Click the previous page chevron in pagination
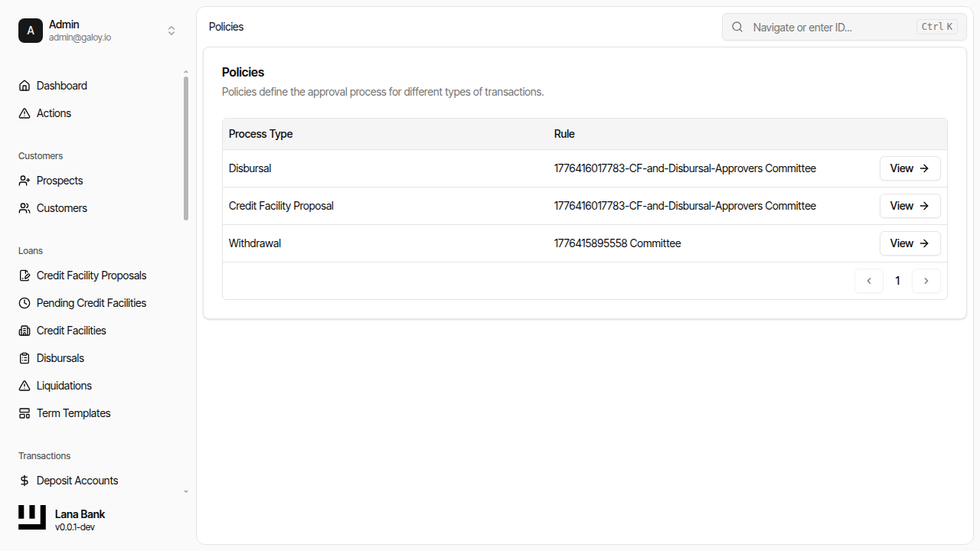980x551 pixels. 869,281
